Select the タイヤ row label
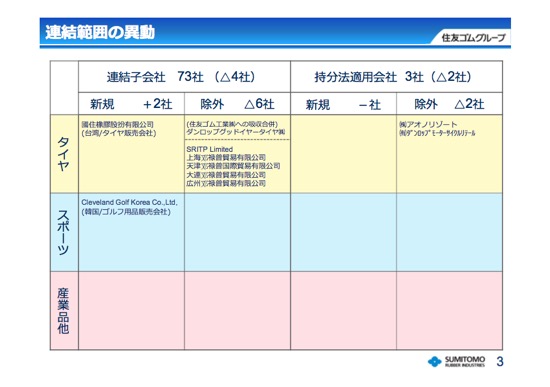 click(64, 154)
